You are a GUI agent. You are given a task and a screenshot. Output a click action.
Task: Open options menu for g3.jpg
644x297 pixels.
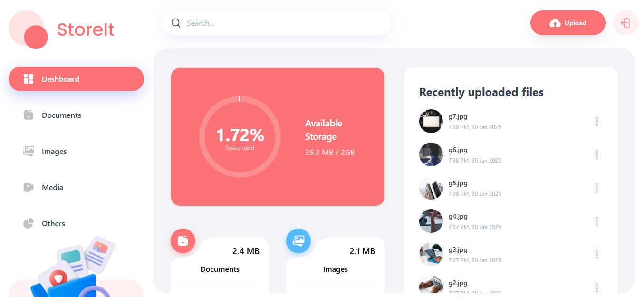point(596,254)
